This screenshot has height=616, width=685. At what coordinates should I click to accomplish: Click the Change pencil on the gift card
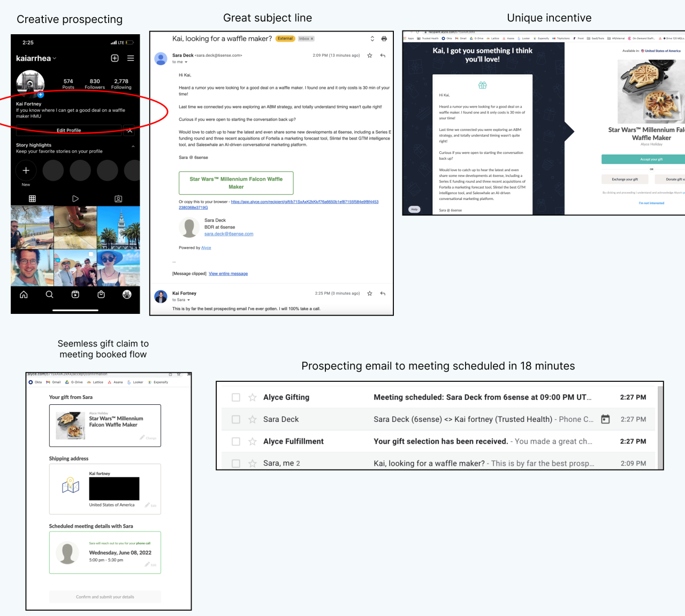coord(148,437)
